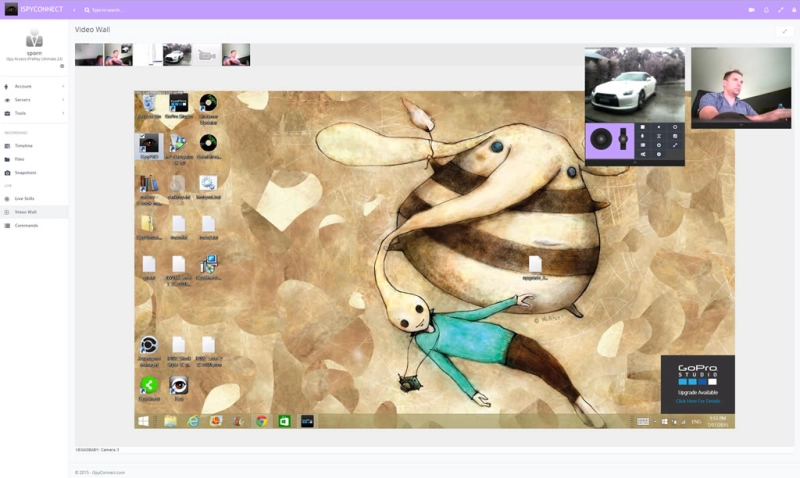Open Timeline in the sidebar
This screenshot has width=800, height=478.
pos(34,145)
